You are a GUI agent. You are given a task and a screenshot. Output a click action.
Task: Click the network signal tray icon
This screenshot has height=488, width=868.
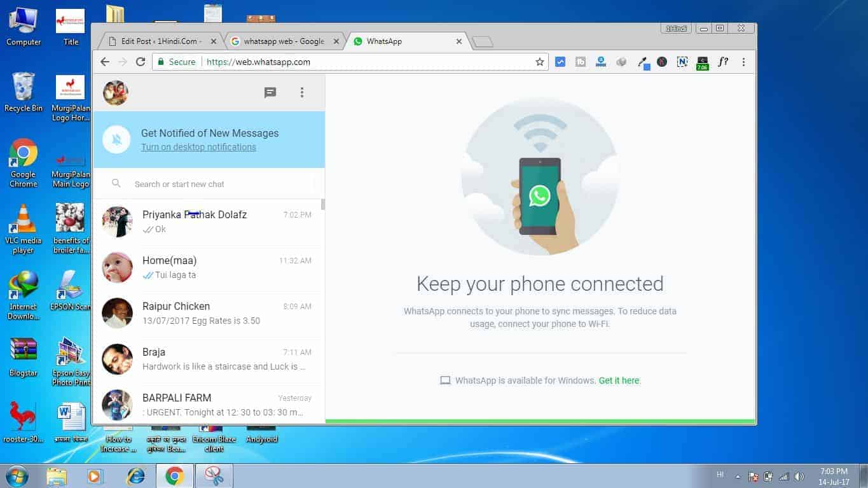click(x=784, y=476)
